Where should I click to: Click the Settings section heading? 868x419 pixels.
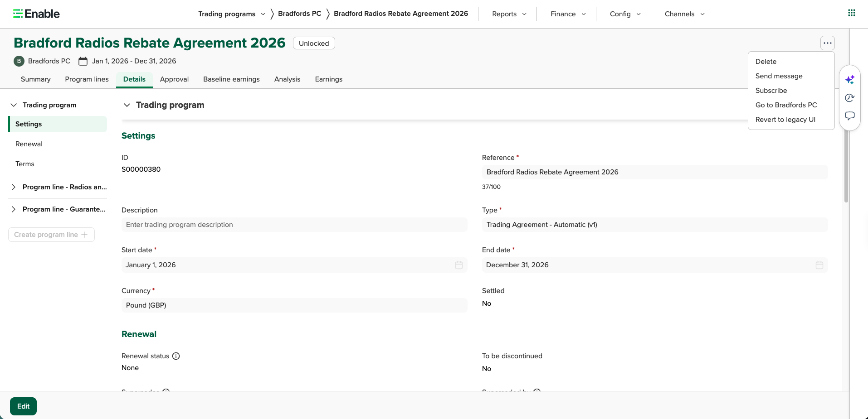(138, 136)
